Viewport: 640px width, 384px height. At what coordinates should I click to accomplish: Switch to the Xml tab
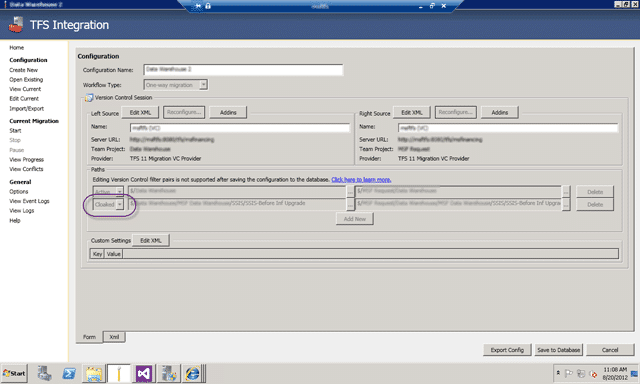(x=114, y=337)
